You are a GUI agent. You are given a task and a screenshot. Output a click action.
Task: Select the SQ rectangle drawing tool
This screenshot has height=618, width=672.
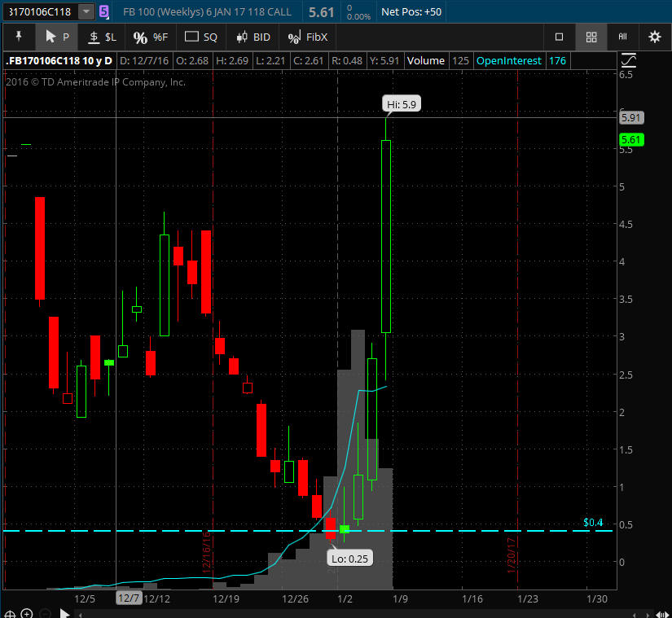201,37
